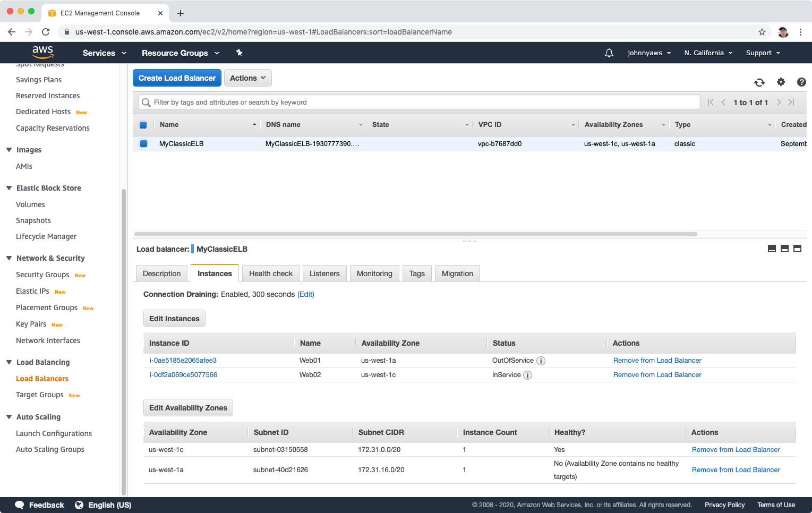Collapse the Auto Scaling section
Image resolution: width=812 pixels, height=513 pixels.
click(x=9, y=417)
